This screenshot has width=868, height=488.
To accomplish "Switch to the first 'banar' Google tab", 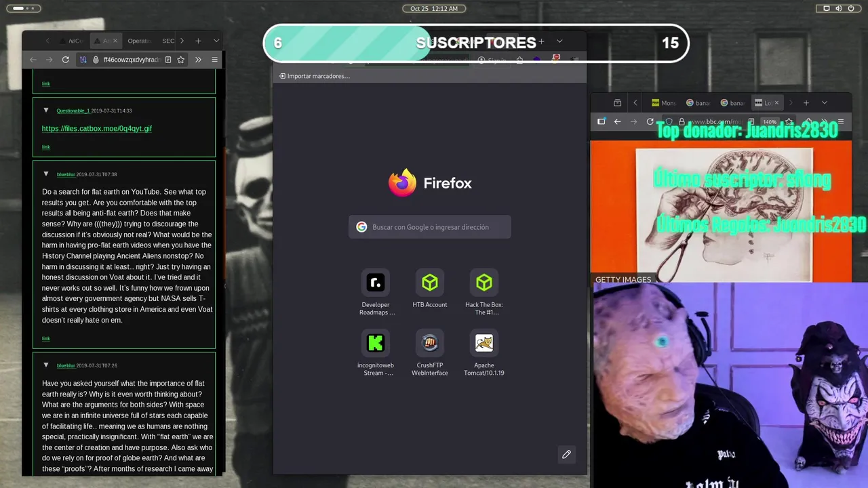I will [698, 103].
